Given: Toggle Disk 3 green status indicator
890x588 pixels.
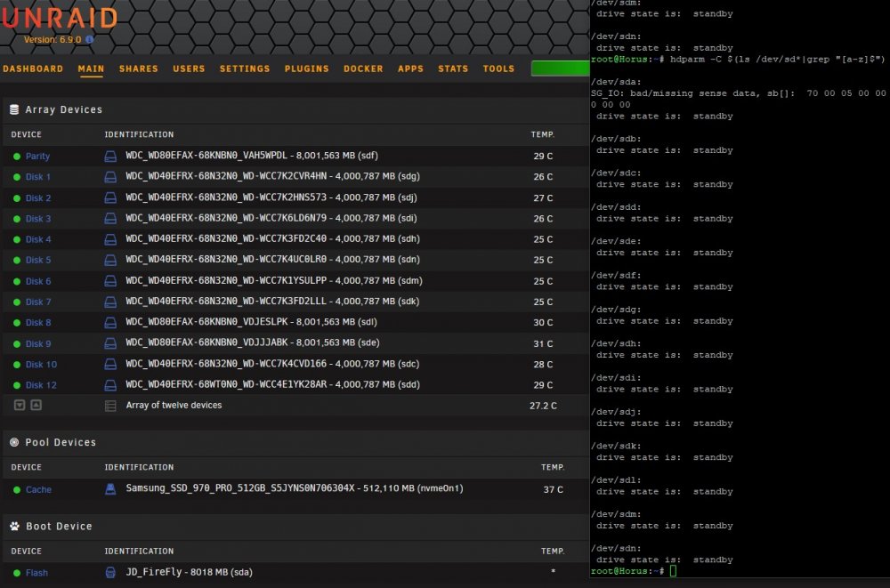Looking at the screenshot, I should tap(16, 219).
